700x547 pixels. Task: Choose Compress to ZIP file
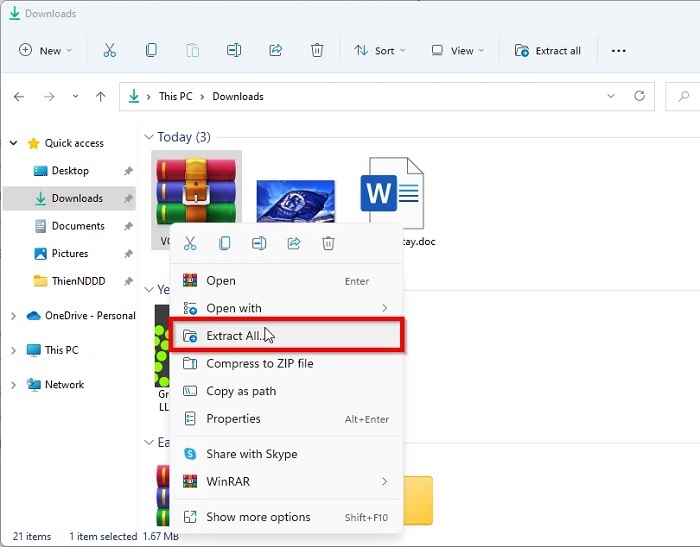click(259, 364)
